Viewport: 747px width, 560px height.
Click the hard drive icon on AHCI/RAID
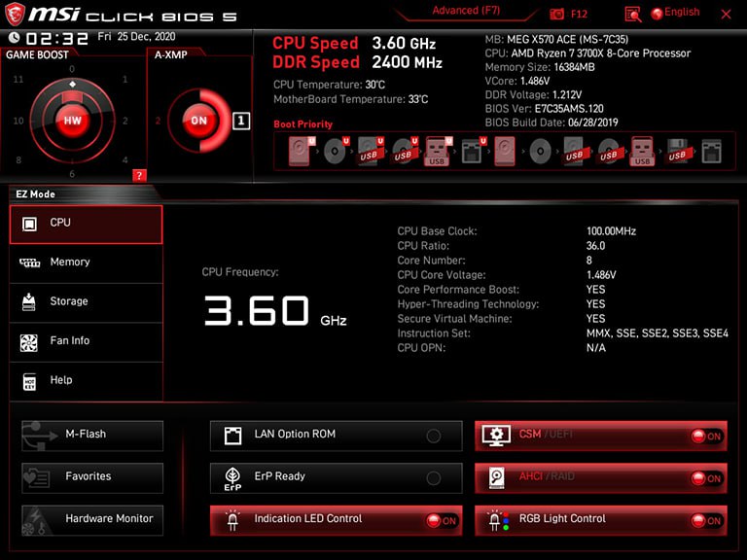[496, 477]
